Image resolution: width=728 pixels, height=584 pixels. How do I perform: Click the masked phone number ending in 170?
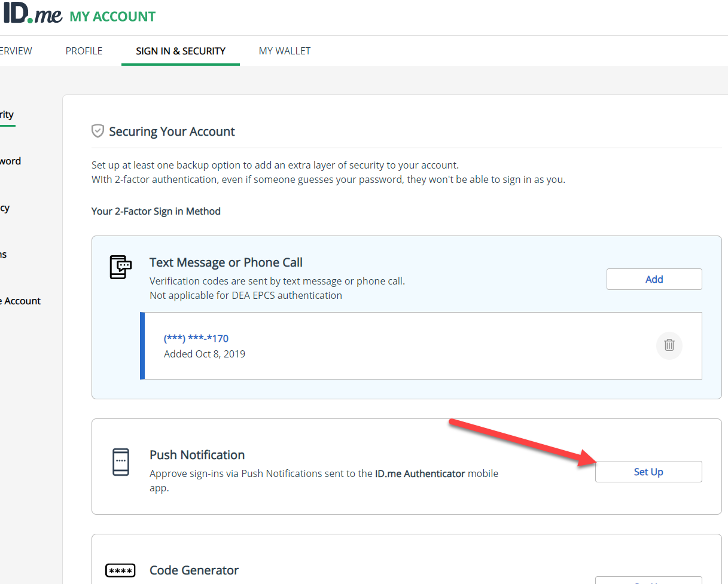tap(196, 338)
